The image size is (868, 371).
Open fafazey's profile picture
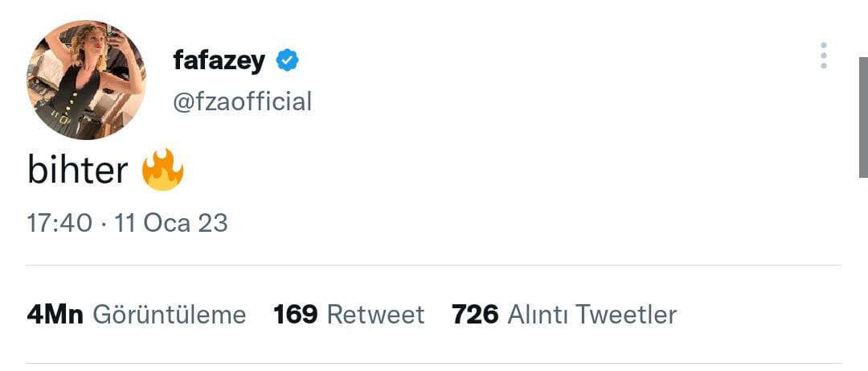coord(86,80)
